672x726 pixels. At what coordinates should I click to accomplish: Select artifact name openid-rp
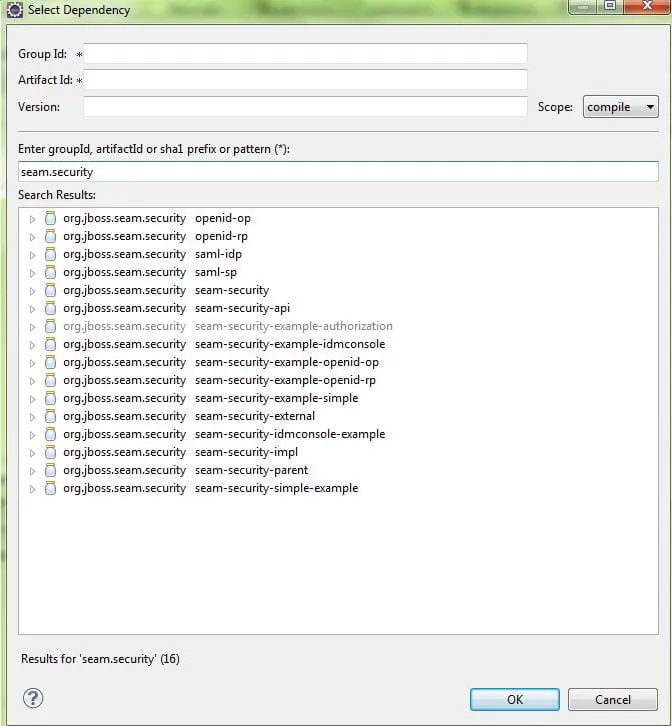click(x=221, y=236)
